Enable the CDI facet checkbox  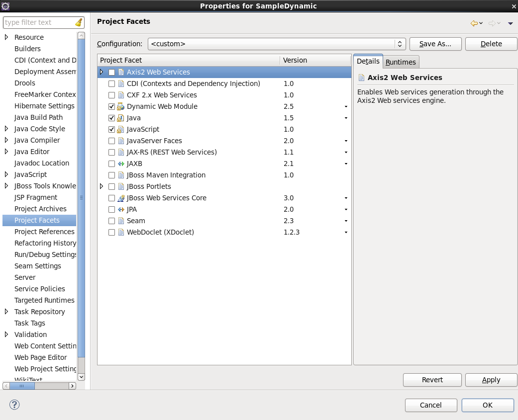coord(111,84)
